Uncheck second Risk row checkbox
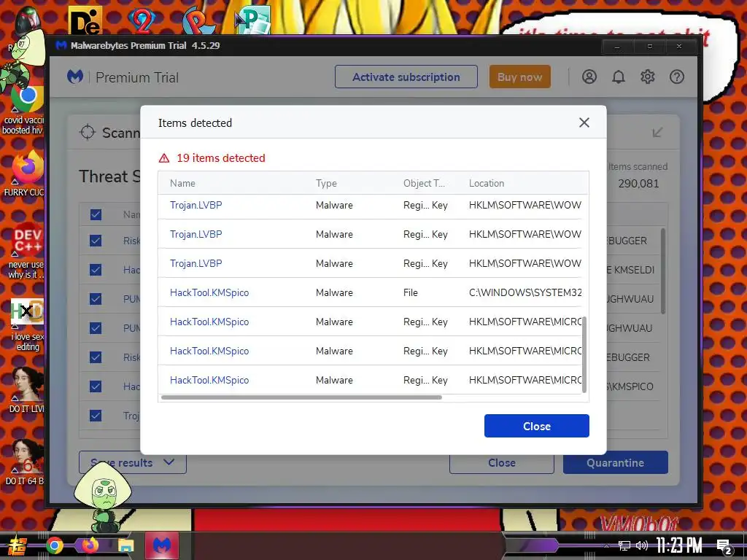This screenshot has height=560, width=747. [96, 357]
